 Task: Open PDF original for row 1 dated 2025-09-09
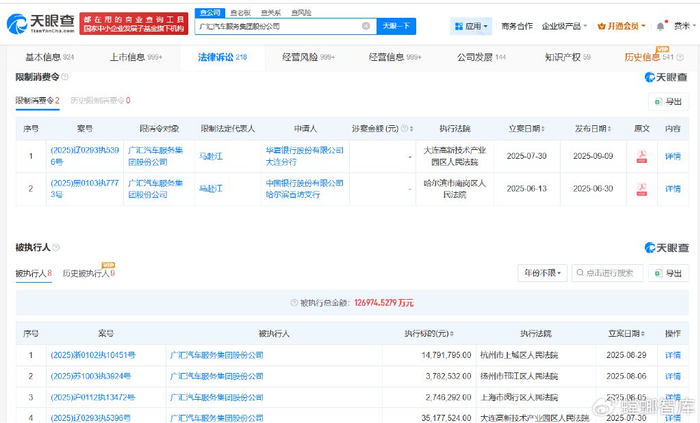642,156
